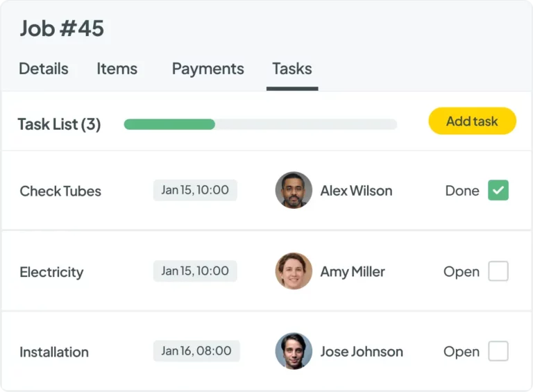This screenshot has height=392, width=533.
Task: Click the Check Tubes date badge
Action: point(195,190)
